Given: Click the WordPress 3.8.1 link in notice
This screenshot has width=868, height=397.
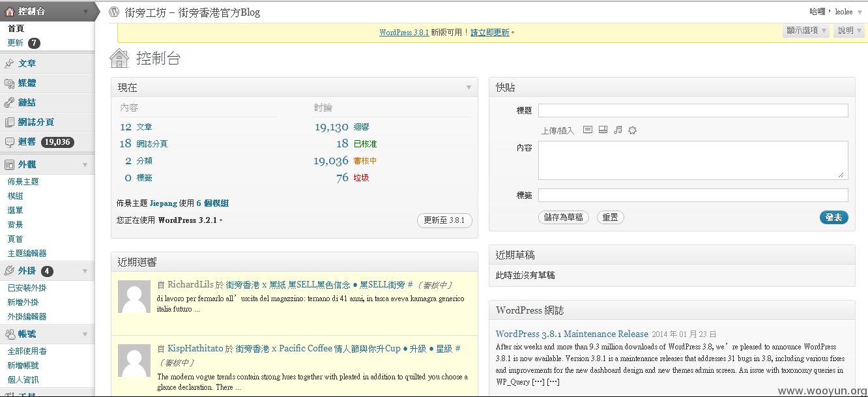Looking at the screenshot, I should (x=404, y=33).
